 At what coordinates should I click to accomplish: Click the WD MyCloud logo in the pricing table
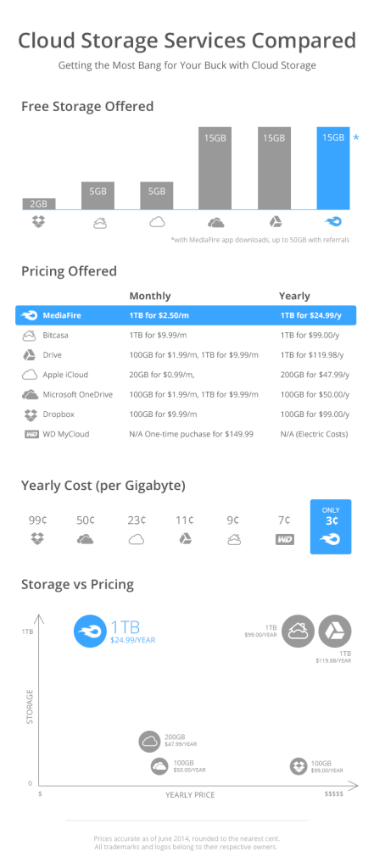pos(31,434)
